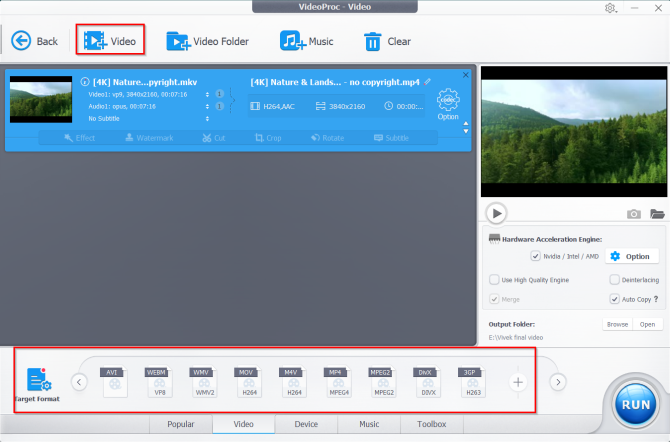This screenshot has width=670, height=442.
Task: Click the preview video frame
Action: [x=573, y=131]
